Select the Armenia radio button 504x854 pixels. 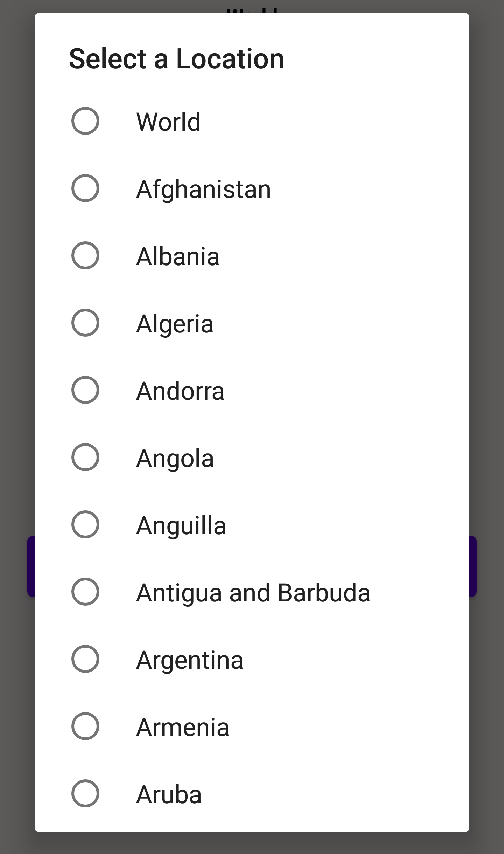(85, 726)
